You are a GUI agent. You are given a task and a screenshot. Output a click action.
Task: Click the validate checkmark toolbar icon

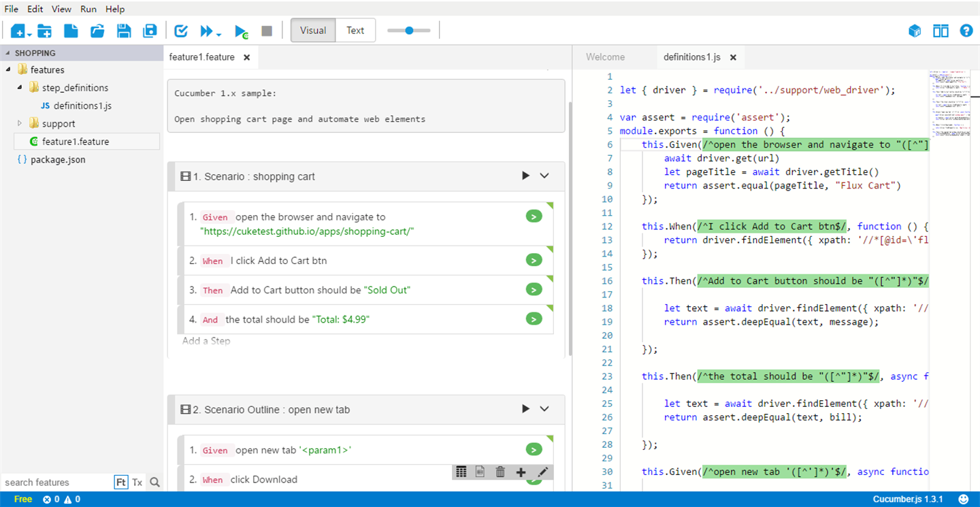coord(181,31)
